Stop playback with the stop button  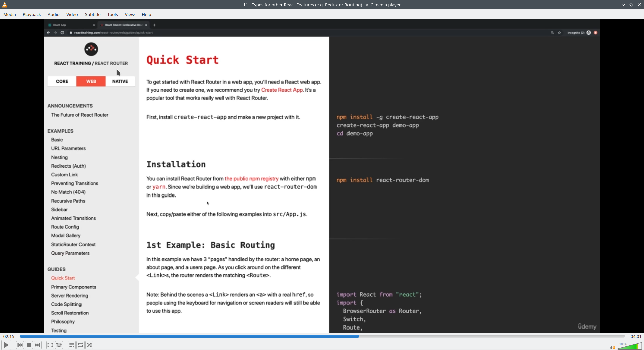pyautogui.click(x=29, y=345)
